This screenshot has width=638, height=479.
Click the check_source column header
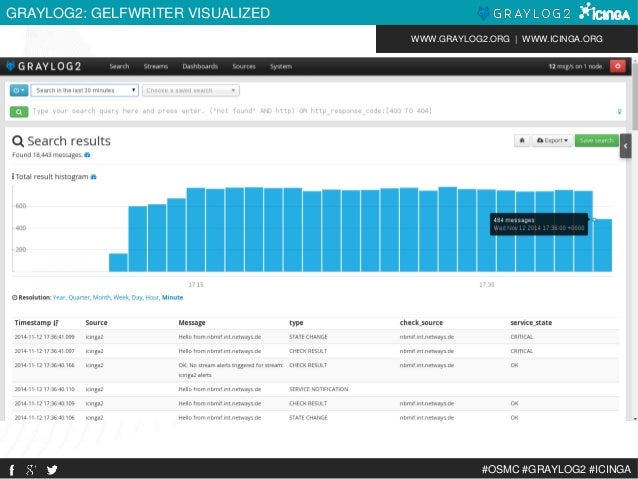421,323
